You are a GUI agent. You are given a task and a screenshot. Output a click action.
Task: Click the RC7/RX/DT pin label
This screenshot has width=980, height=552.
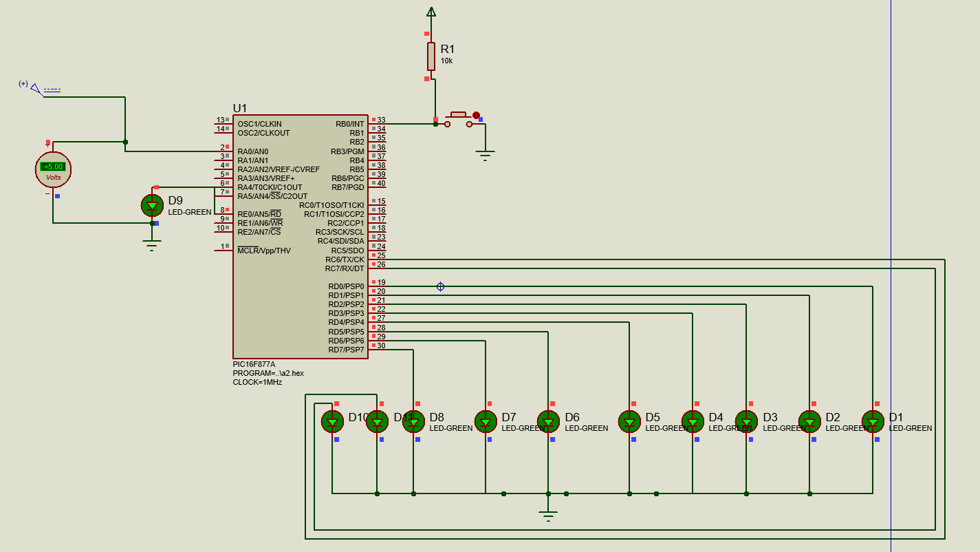pos(344,268)
